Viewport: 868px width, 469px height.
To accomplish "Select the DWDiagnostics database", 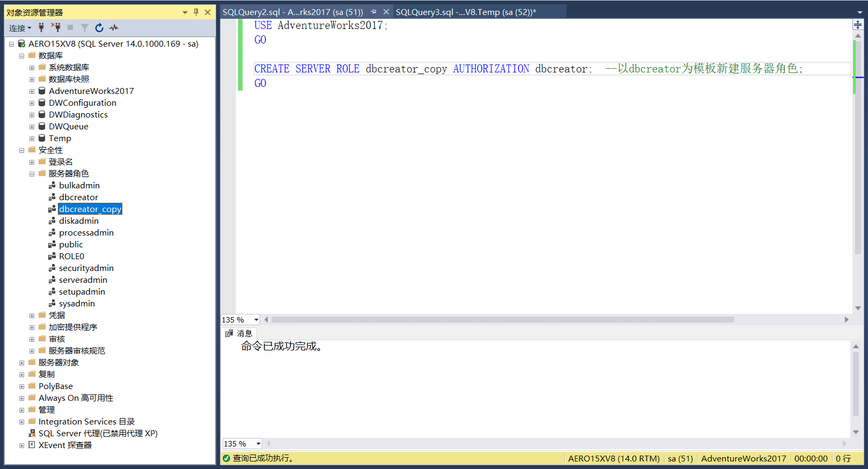I will (78, 114).
